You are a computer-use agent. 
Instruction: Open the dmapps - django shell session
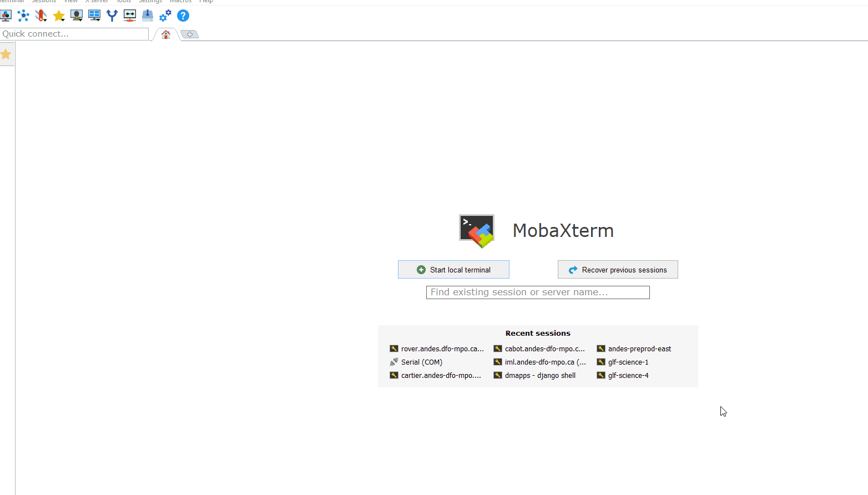tap(534, 375)
